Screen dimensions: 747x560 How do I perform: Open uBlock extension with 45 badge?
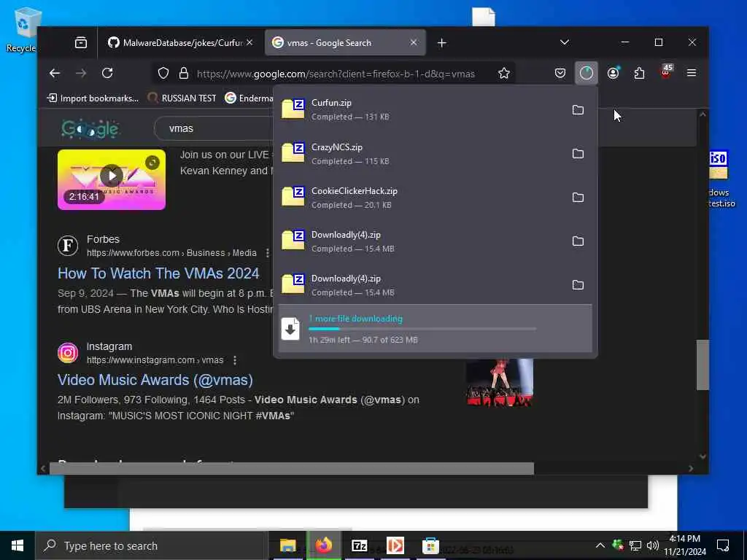pyautogui.click(x=666, y=72)
